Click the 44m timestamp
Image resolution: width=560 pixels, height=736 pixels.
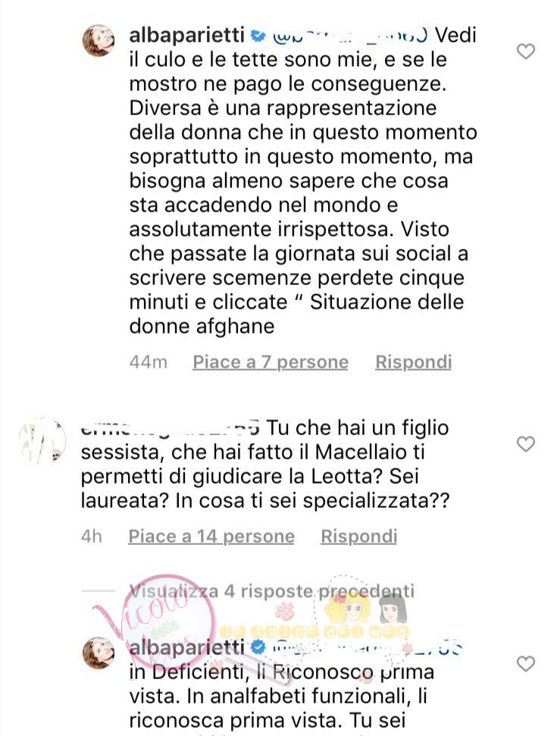pyautogui.click(x=149, y=362)
